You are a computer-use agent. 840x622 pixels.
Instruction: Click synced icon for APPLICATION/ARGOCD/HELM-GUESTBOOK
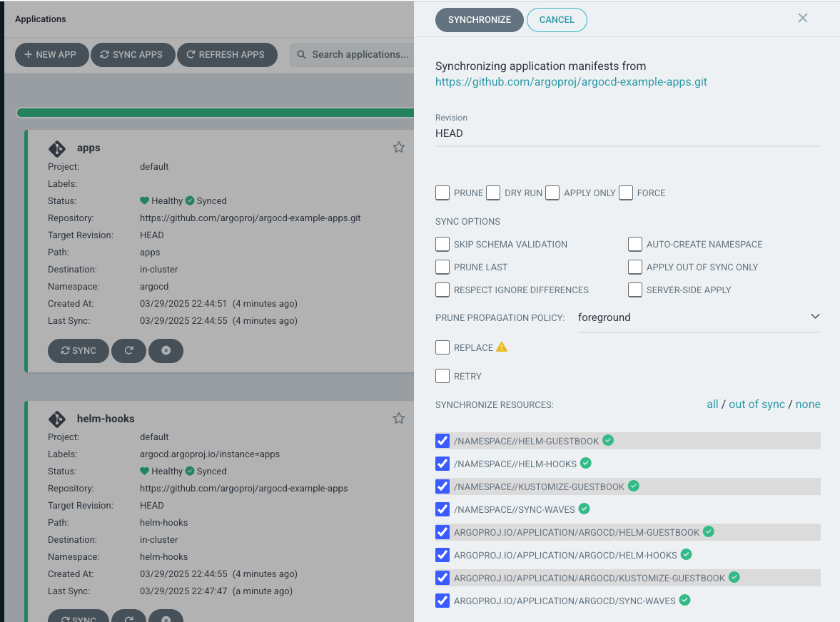coord(709,531)
